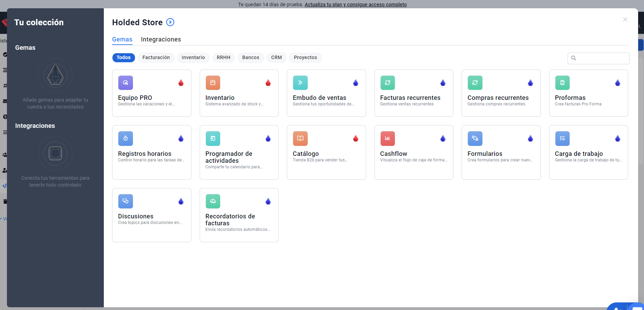This screenshot has width=644, height=310.
Task: Open the Programador de actividades title
Action: (x=229, y=157)
